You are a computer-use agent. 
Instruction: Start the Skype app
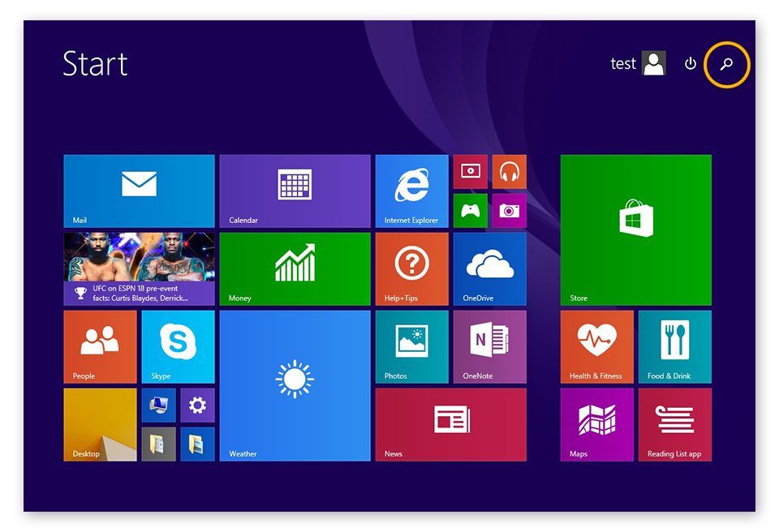pos(178,346)
